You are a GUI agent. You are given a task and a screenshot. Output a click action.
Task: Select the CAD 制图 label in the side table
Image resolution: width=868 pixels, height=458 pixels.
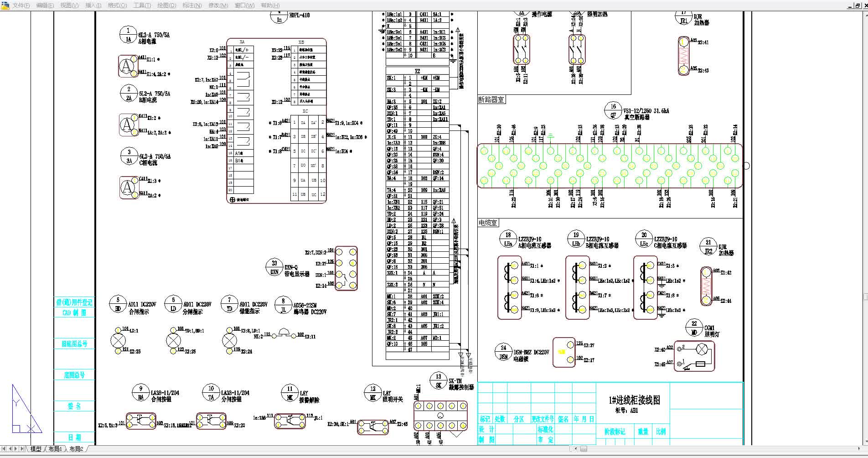pos(74,312)
